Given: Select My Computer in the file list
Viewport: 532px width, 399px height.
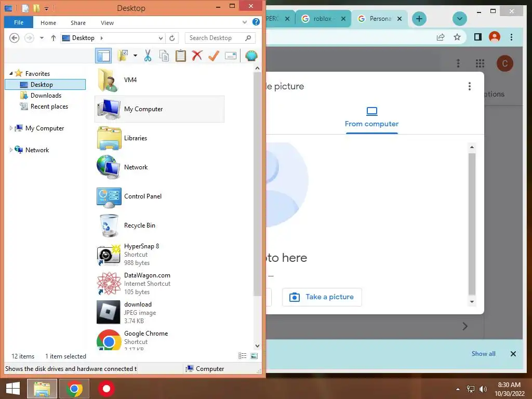Looking at the screenshot, I should [x=159, y=109].
